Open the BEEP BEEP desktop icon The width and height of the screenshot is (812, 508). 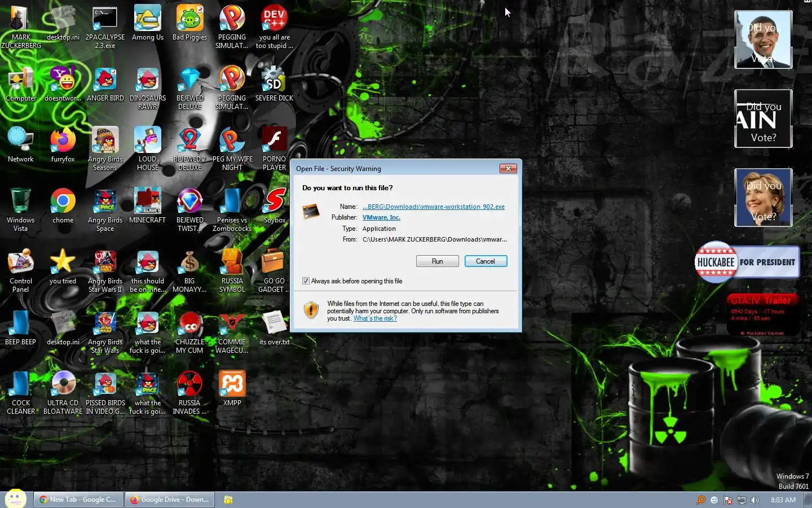coord(21,327)
